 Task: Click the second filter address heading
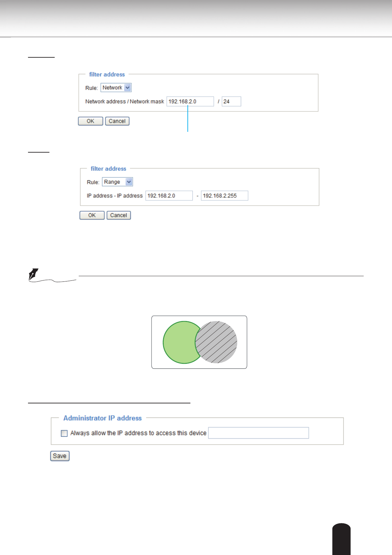coord(108,169)
